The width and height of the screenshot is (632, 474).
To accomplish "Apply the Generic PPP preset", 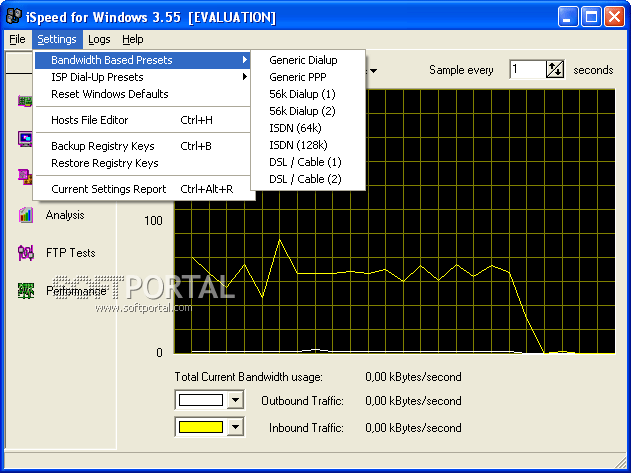I will click(x=308, y=77).
